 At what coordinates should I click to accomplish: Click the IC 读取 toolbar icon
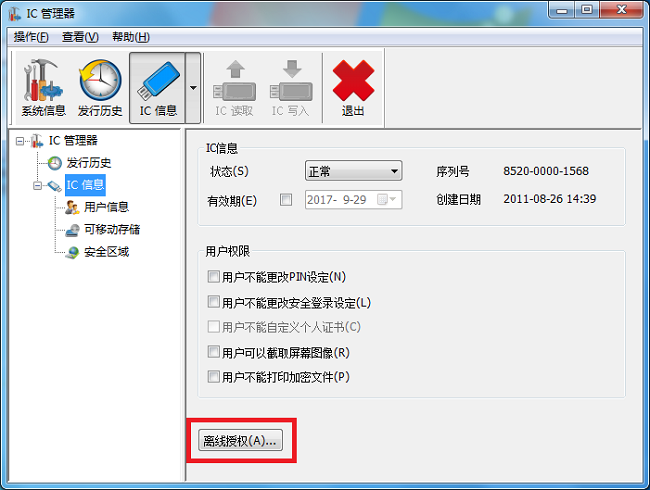(234, 88)
